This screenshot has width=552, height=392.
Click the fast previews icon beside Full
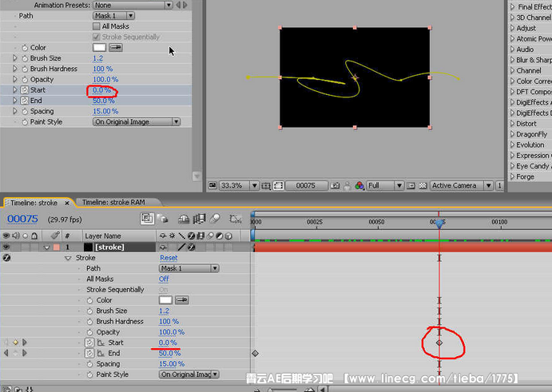[x=411, y=185]
